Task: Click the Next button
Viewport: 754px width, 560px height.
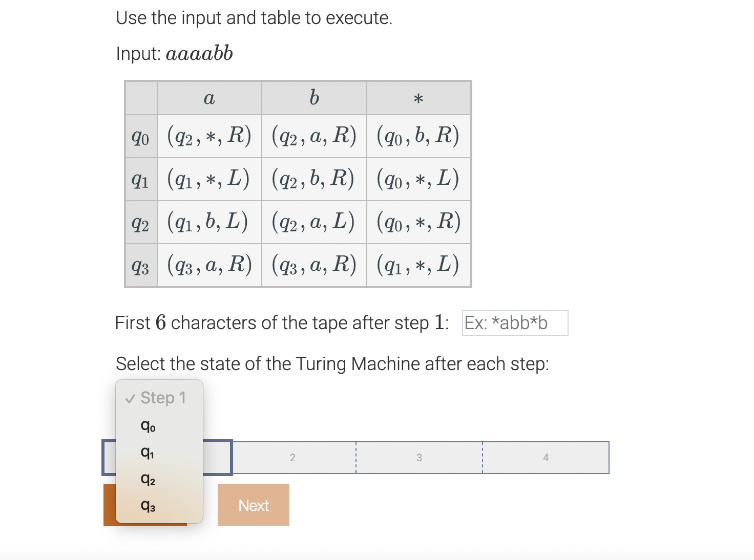Action: (254, 505)
